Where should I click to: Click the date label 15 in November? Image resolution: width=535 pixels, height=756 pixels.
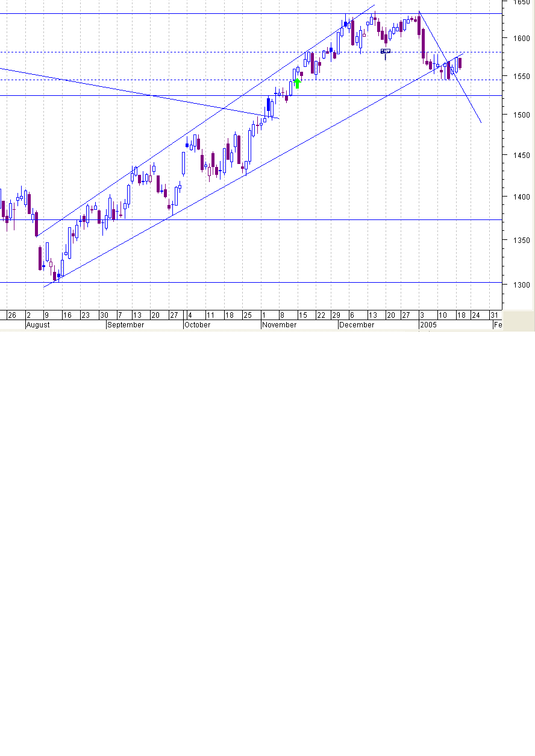point(304,315)
